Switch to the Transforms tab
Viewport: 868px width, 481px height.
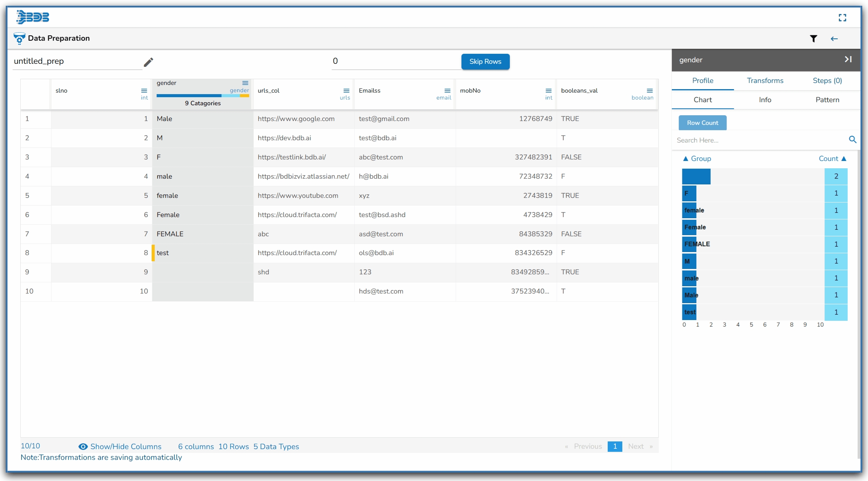(765, 81)
